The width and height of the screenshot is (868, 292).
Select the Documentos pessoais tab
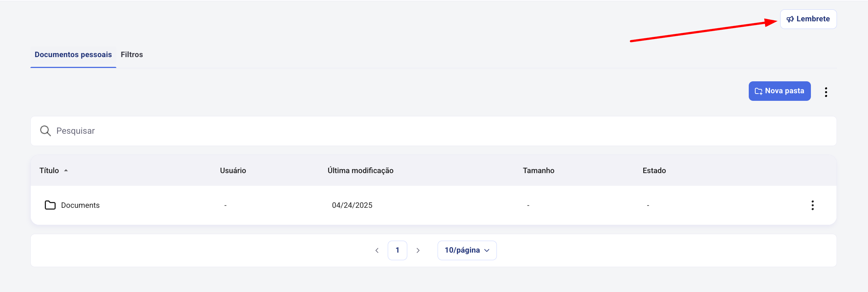73,55
